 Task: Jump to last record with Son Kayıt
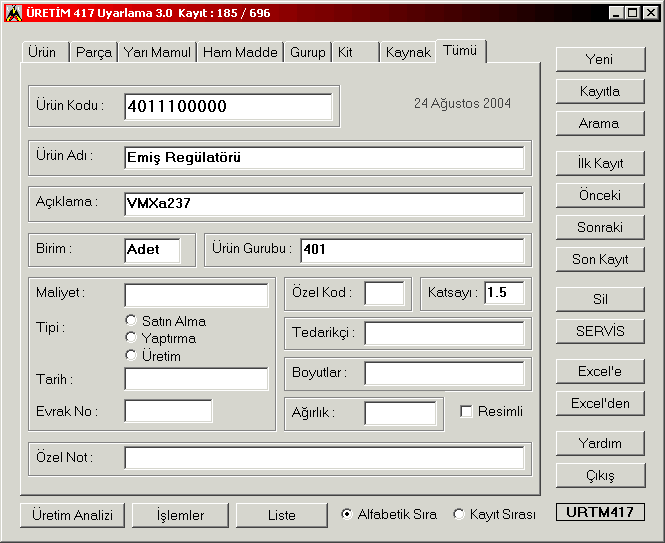coord(600,259)
